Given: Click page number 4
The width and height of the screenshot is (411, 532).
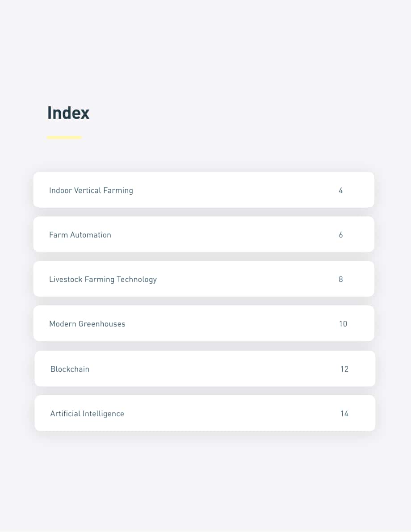Looking at the screenshot, I should (x=341, y=190).
